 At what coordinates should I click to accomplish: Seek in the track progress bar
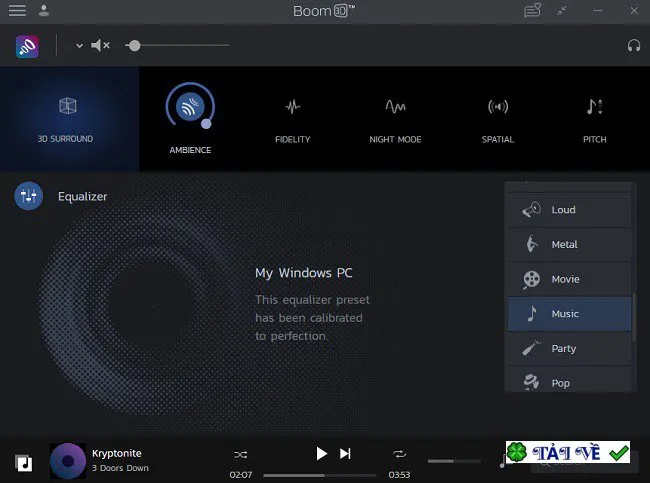(x=320, y=475)
